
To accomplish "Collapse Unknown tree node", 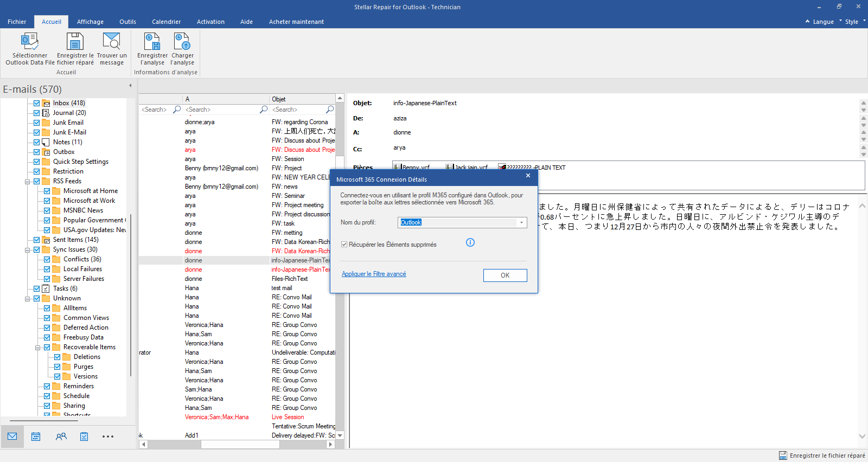I will 27,299.
